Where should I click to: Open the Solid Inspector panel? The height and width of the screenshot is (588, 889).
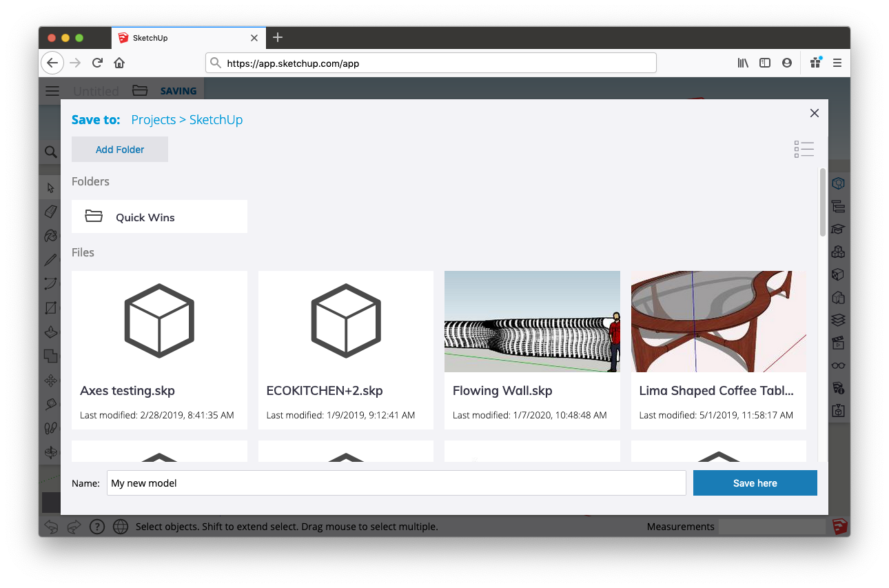pyautogui.click(x=838, y=411)
